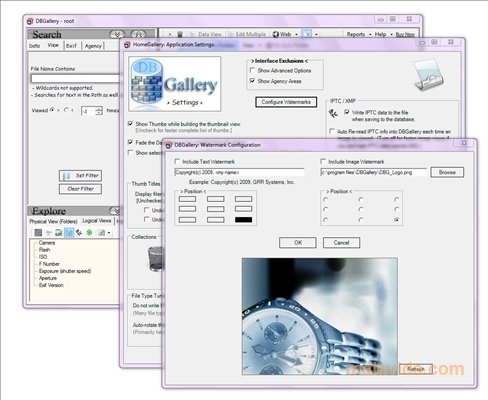This screenshot has width=488, height=400.
Task: Enable Include Image Watermark checkbox
Action: pyautogui.click(x=323, y=161)
